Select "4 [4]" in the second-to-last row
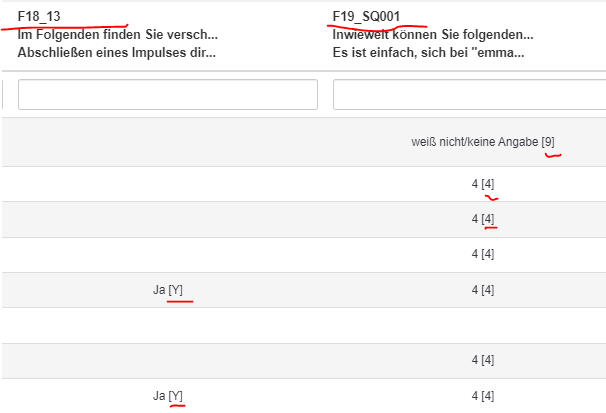Image resolution: width=606 pixels, height=413 pixels. point(482,360)
